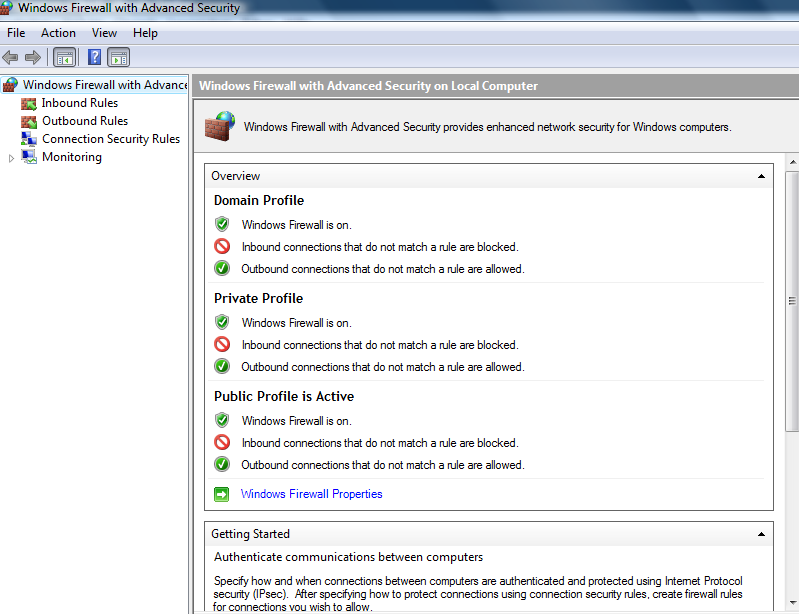Click the Getting Started section title
The image size is (799, 614).
(x=250, y=534)
